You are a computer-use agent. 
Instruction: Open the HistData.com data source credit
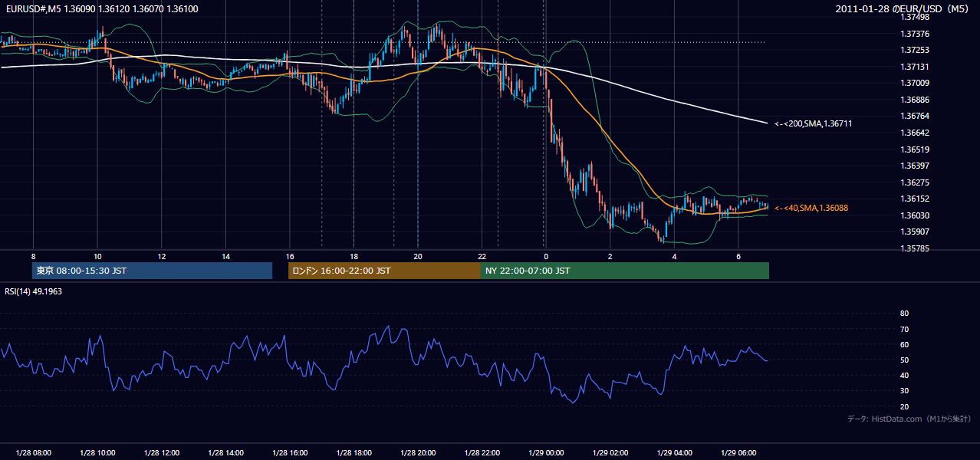click(x=909, y=419)
